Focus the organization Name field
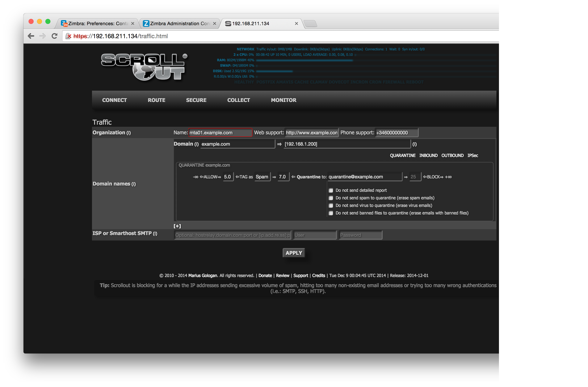The image size is (588, 387). (220, 133)
